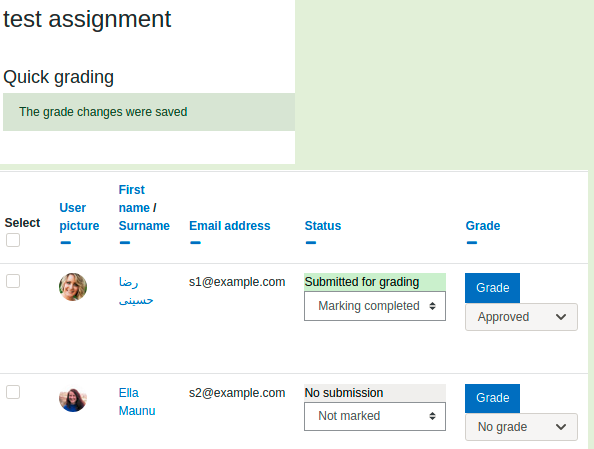Click Grade button for first student

[492, 288]
